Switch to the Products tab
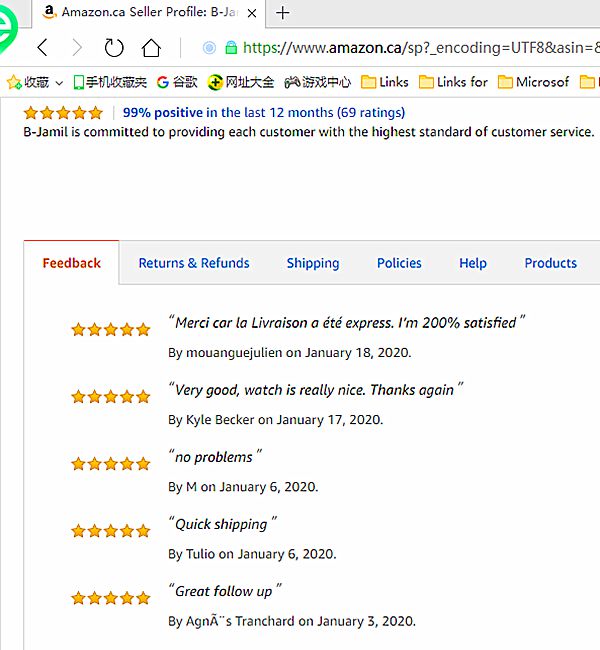The image size is (600, 650). point(550,263)
